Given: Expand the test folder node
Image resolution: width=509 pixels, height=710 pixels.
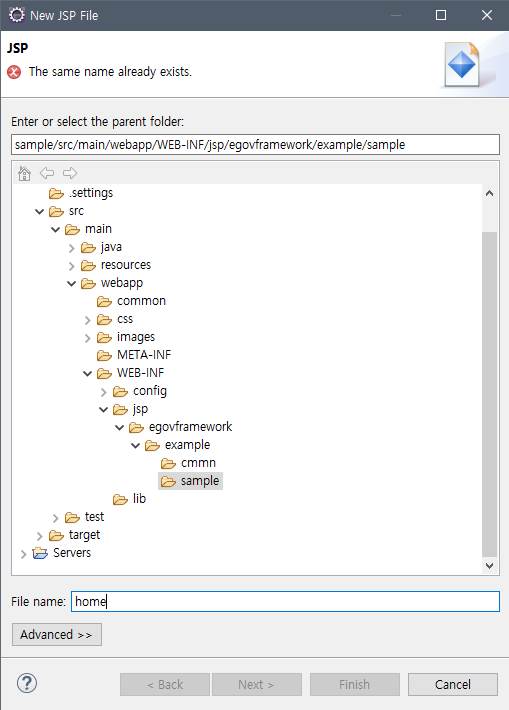Looking at the screenshot, I should click(x=56, y=518).
